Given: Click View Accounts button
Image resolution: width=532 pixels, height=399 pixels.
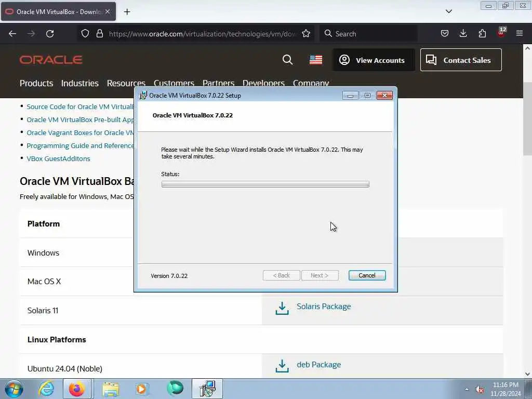Looking at the screenshot, I should coord(373,60).
